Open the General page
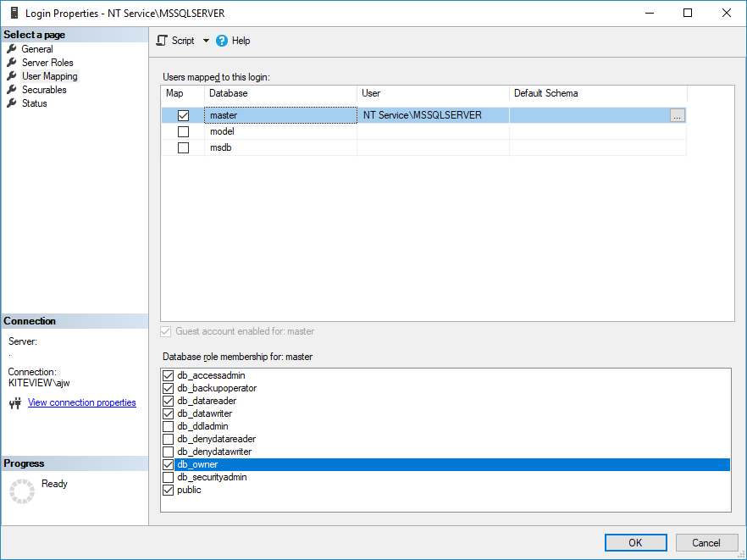This screenshot has height=560, width=747. 37,49
